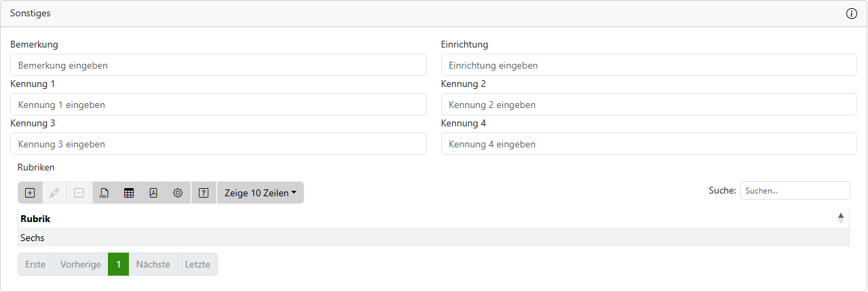This screenshot has height=292, width=868.
Task: Sort table by the Rubrik column arrows
Action: [x=841, y=218]
